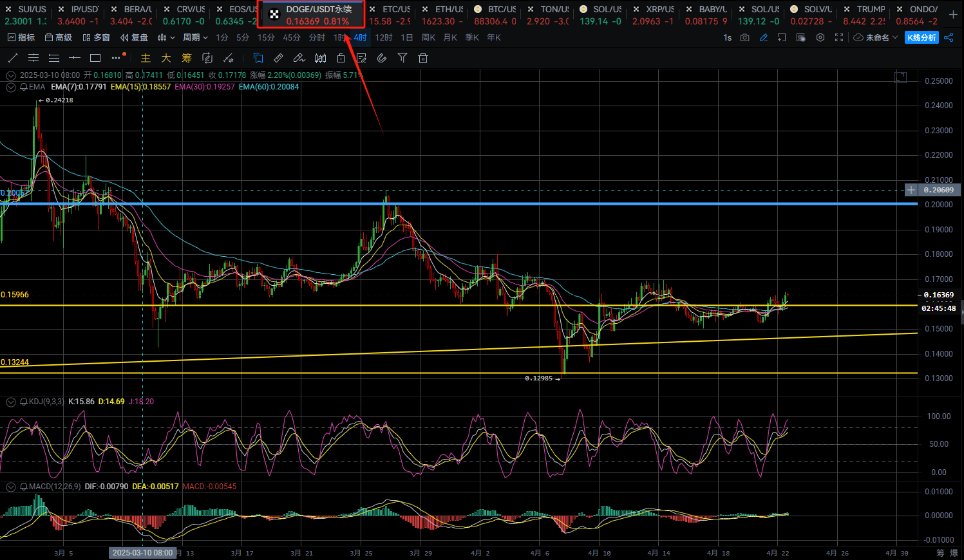Open chart settings hexagon icon
The height and width of the screenshot is (560, 964).
click(x=820, y=37)
